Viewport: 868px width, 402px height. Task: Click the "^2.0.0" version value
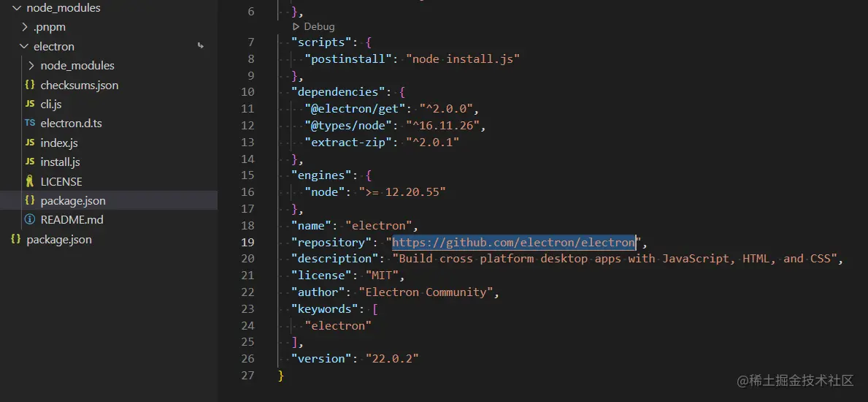coord(448,109)
